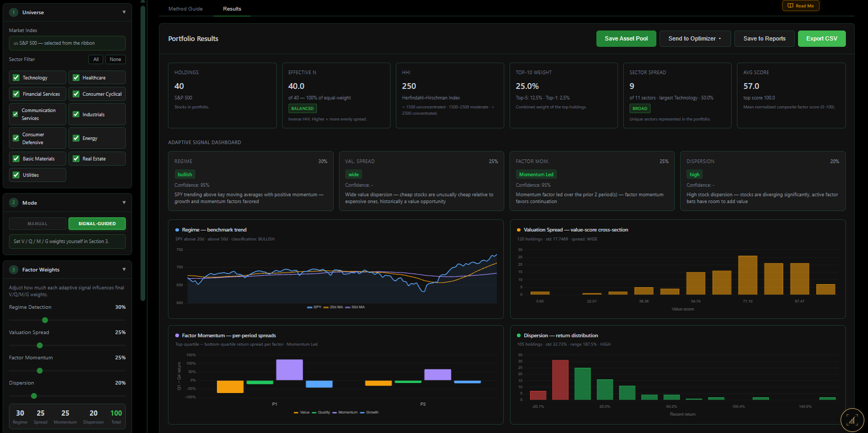Switch mode to MANUAL

[x=37, y=224]
